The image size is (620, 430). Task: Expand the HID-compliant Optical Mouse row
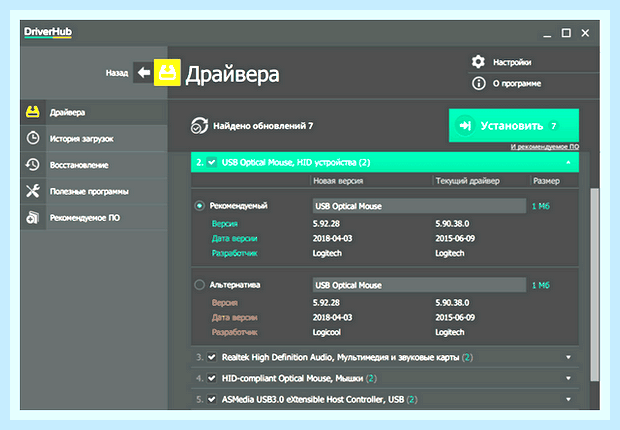tap(568, 378)
